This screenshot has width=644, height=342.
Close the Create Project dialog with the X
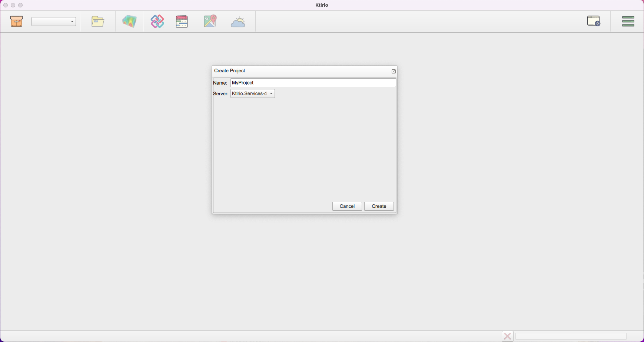point(393,71)
